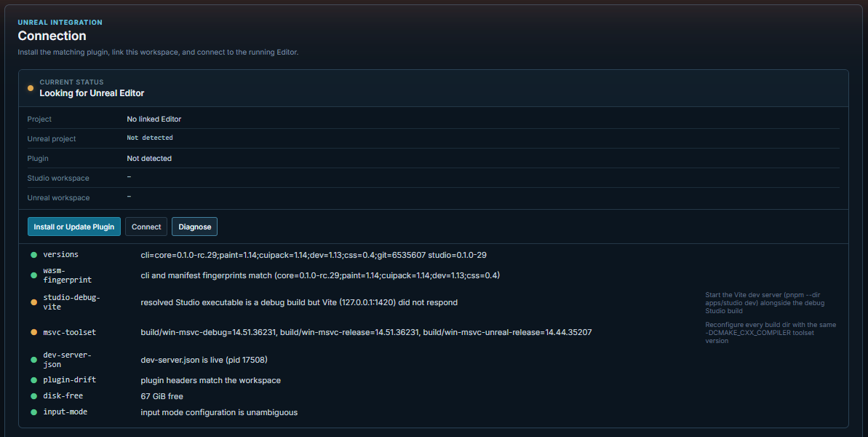Click Install or Update Plugin button

tap(74, 227)
